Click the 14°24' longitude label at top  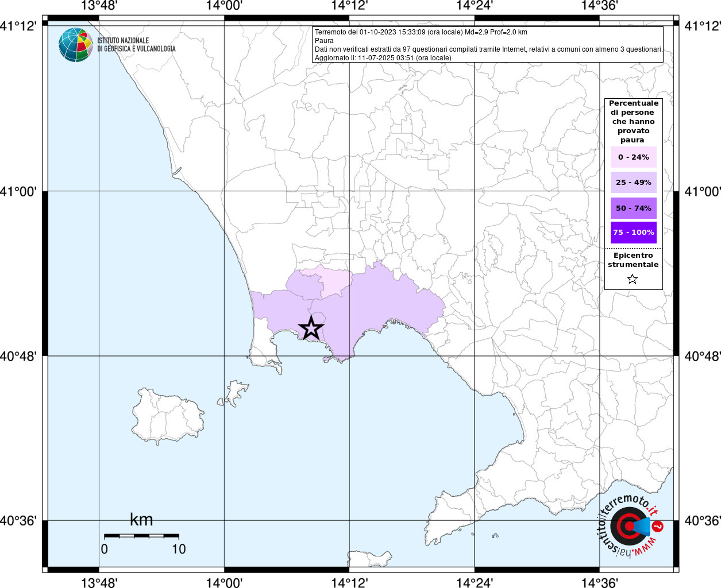[475, 6]
